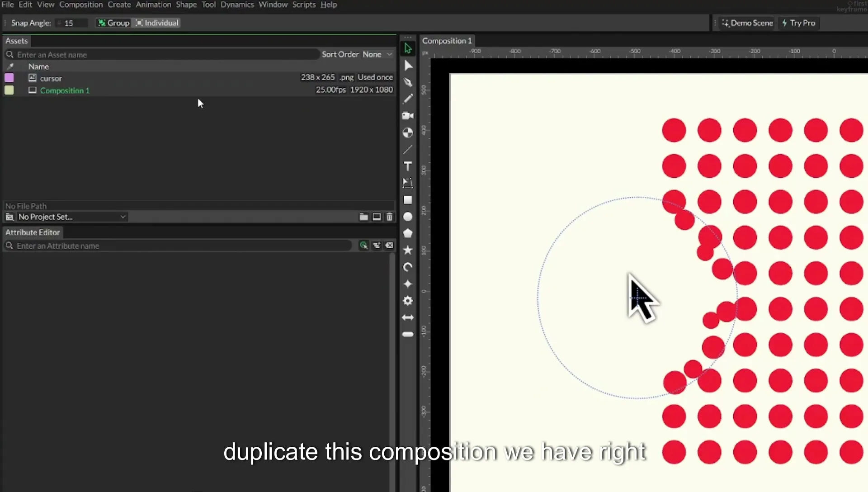Select the Pen tool
Screen dimensions: 868x492
point(408,82)
